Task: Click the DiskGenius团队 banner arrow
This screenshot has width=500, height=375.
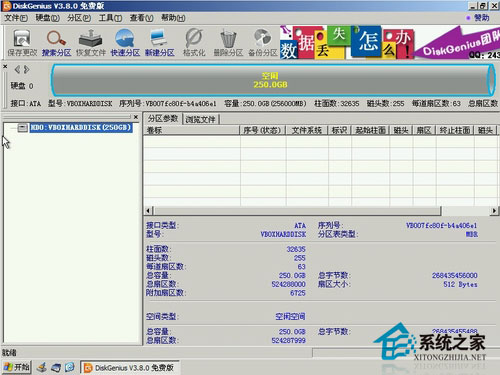Action: [457, 42]
